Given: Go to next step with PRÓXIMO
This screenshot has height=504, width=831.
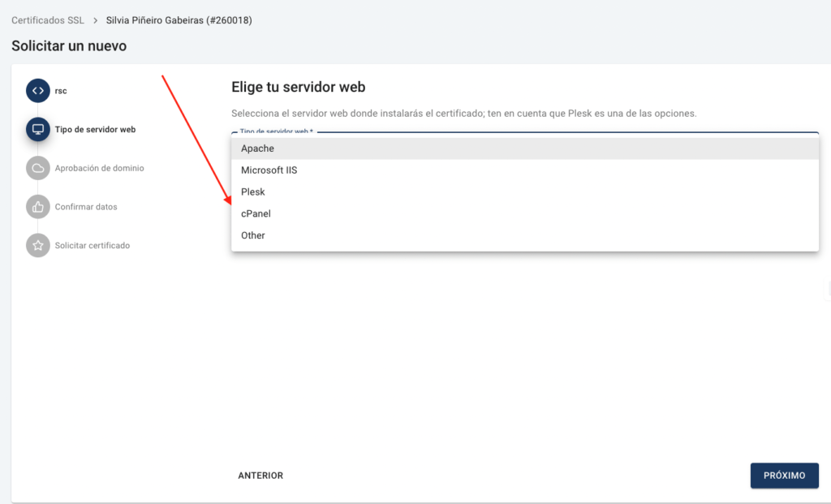Looking at the screenshot, I should pos(785,476).
